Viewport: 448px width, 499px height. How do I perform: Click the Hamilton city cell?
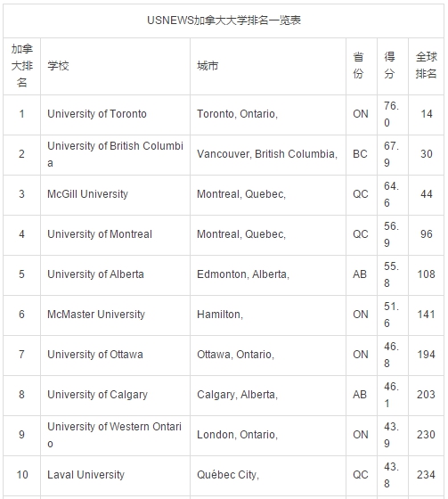[x=220, y=315]
